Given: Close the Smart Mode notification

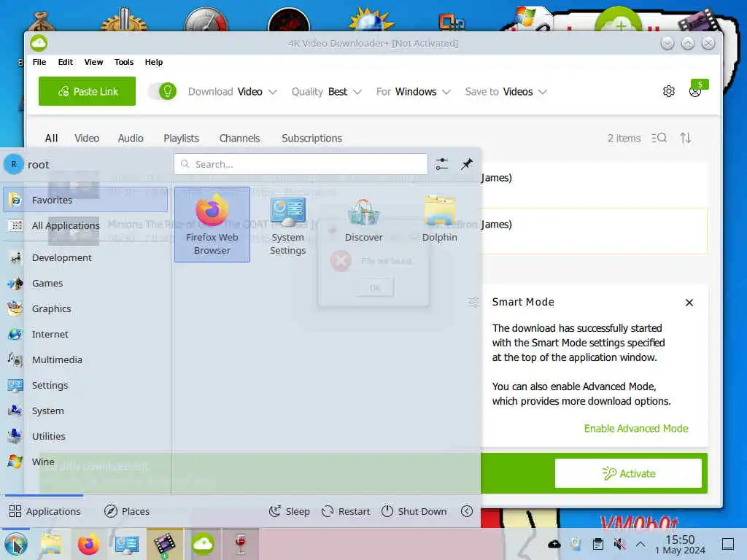Looking at the screenshot, I should [689, 303].
